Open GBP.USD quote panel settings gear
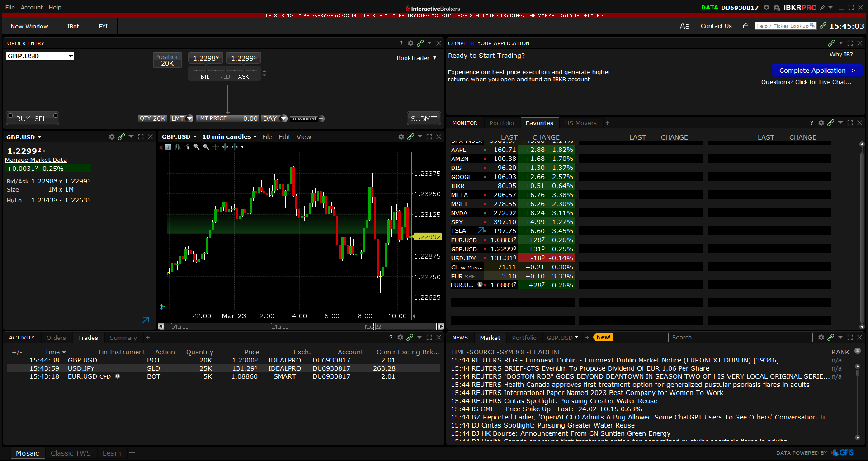This screenshot has height=461, width=868. click(x=112, y=137)
